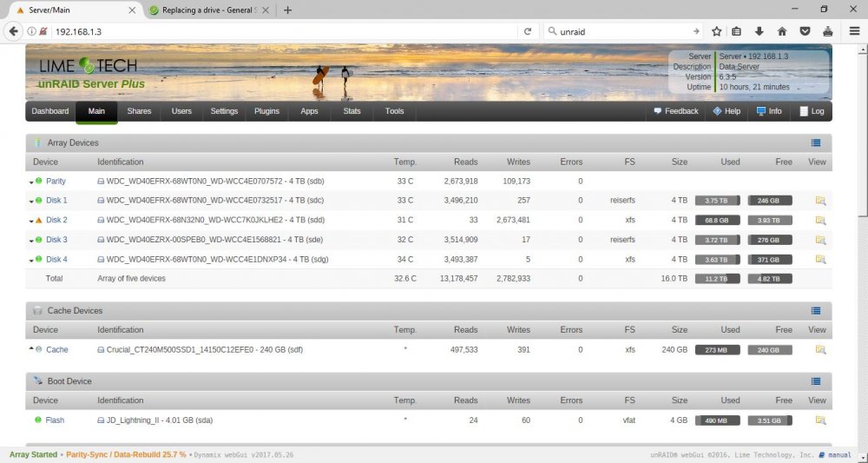Image resolution: width=868 pixels, height=463 pixels.
Task: Toggle the Help button
Action: pos(727,111)
